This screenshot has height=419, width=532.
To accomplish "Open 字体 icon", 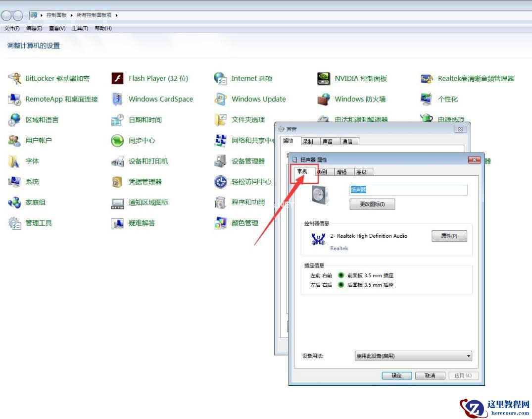I will pyautogui.click(x=14, y=161).
